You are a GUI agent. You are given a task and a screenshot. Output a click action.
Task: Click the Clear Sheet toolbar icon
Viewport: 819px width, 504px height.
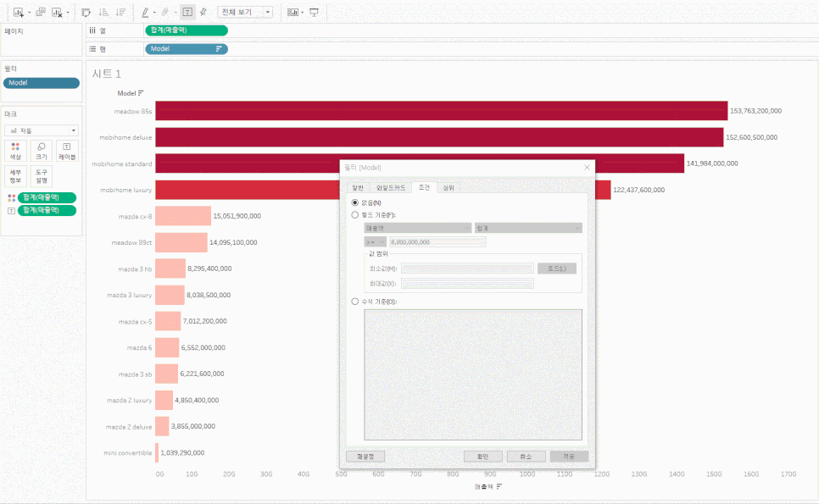click(58, 12)
